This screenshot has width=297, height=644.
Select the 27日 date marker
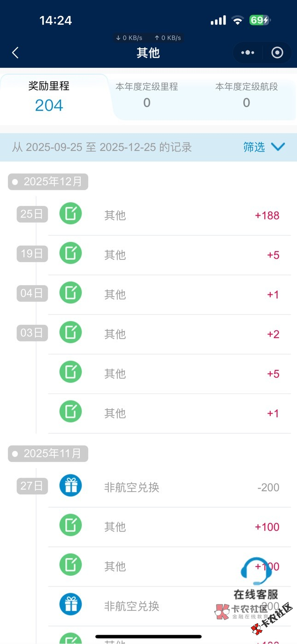click(32, 486)
